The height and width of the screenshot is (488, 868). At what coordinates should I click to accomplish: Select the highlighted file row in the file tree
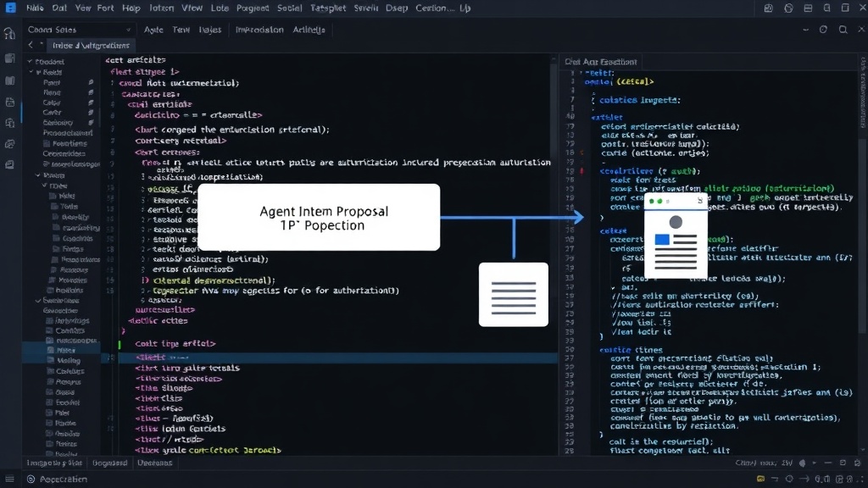point(61,351)
